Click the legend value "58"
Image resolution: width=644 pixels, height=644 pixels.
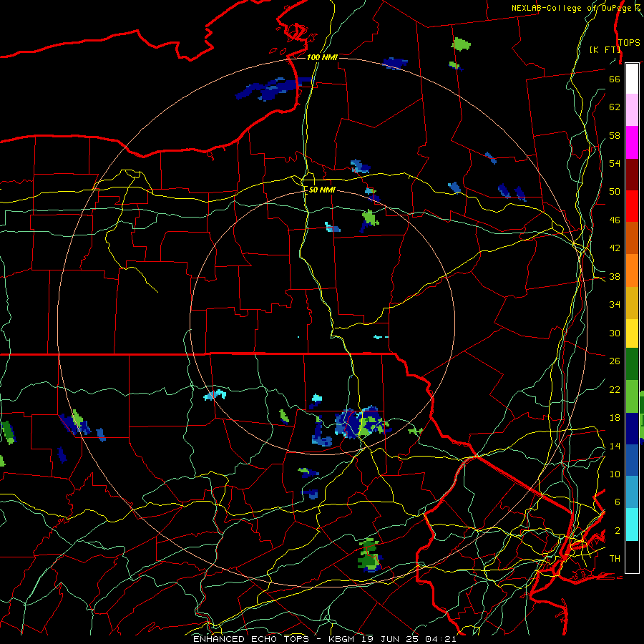coord(615,135)
